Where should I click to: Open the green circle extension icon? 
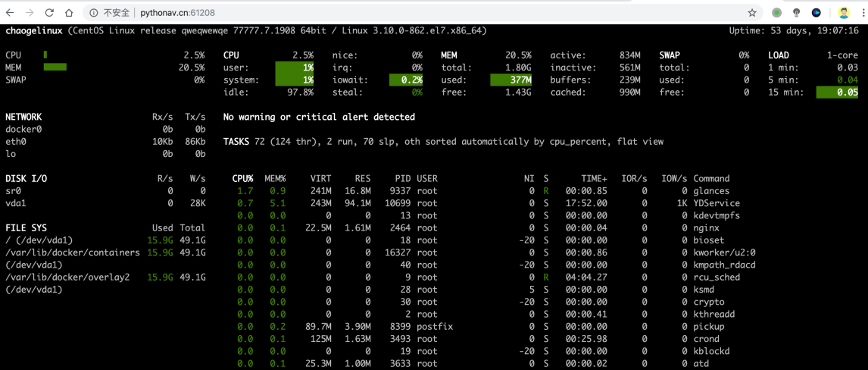(777, 12)
